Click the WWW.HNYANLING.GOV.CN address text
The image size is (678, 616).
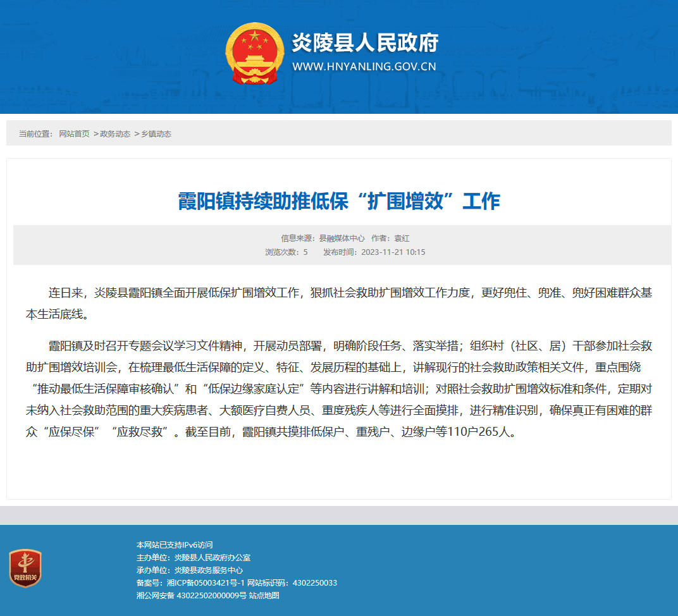(x=364, y=66)
